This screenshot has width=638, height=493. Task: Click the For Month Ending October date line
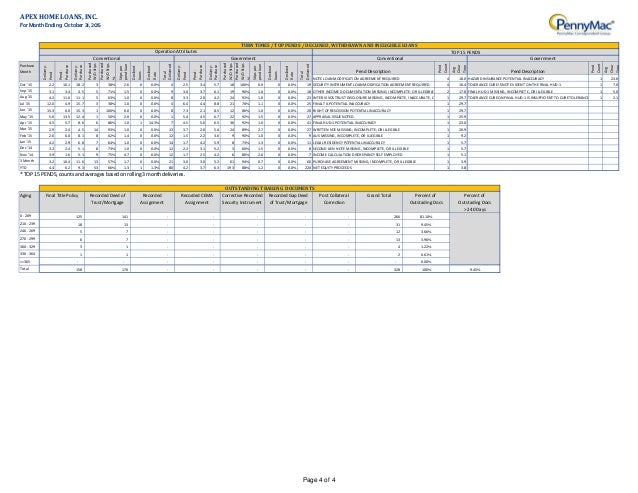pyautogui.click(x=60, y=25)
